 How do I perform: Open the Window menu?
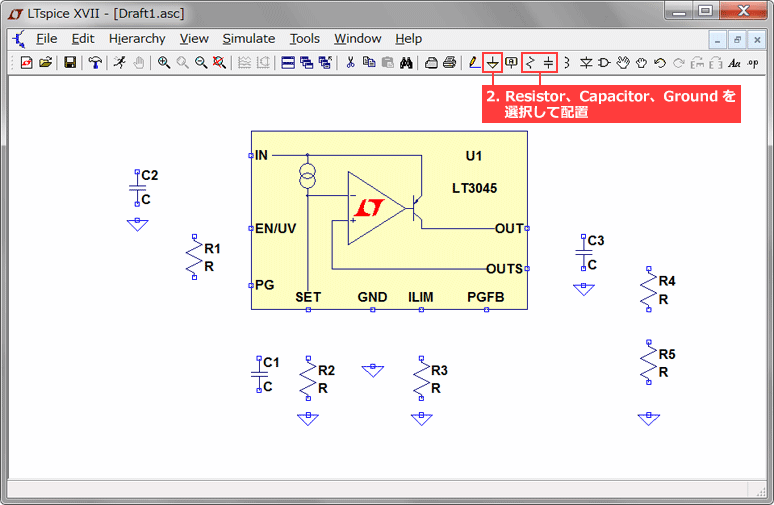[x=357, y=39]
